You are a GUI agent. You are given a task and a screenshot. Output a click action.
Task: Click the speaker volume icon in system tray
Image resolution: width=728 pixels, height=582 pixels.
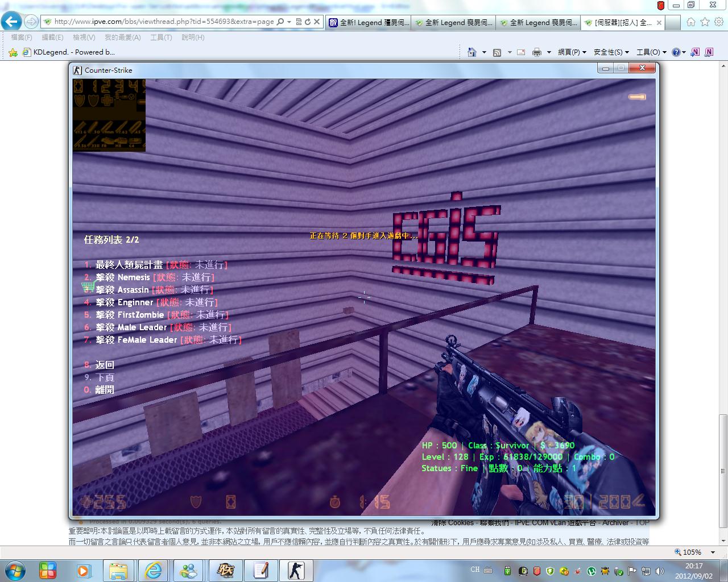pos(660,571)
